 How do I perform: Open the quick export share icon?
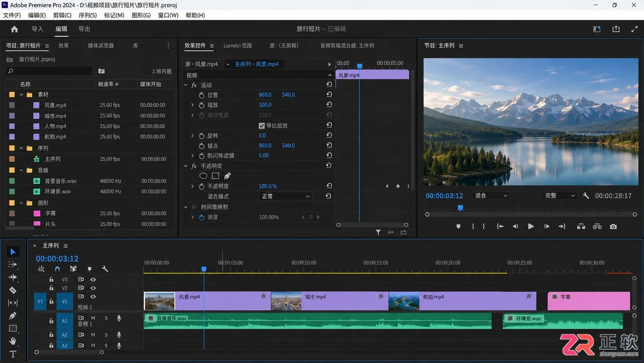pos(616,29)
